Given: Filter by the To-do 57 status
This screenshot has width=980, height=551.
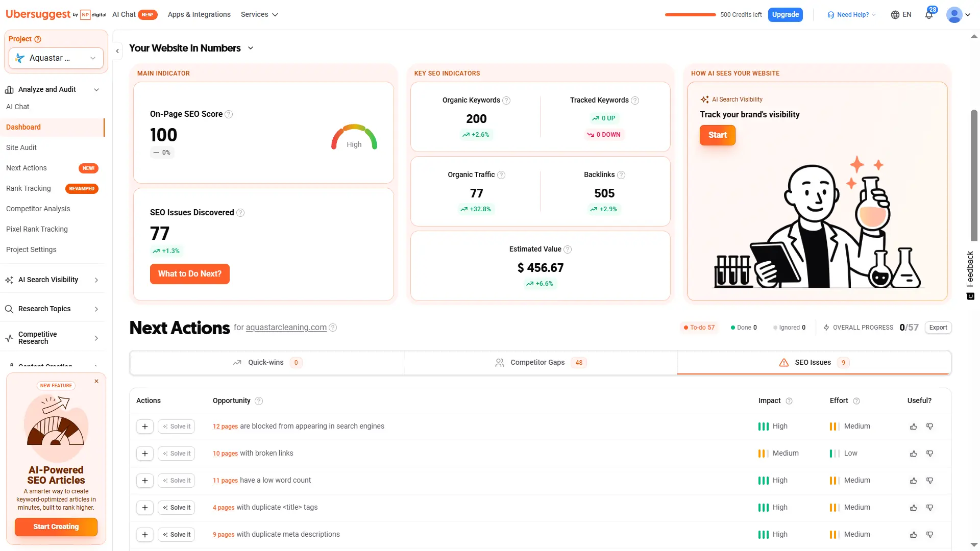Looking at the screenshot, I should coord(699,328).
